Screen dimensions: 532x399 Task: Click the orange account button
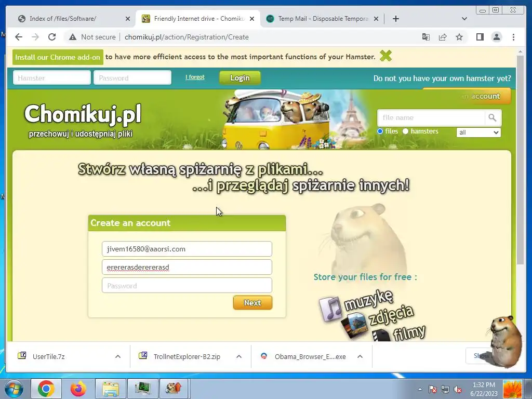(467, 96)
